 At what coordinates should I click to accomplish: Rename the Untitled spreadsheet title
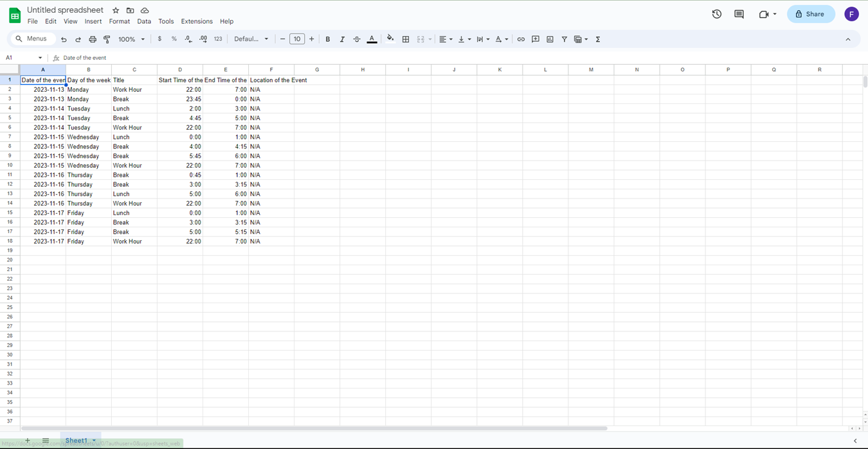(65, 10)
